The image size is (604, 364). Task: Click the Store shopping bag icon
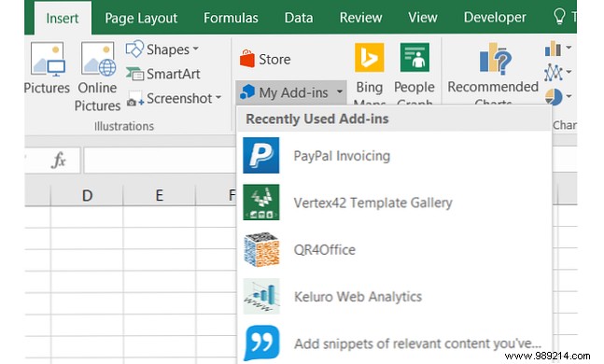click(247, 59)
